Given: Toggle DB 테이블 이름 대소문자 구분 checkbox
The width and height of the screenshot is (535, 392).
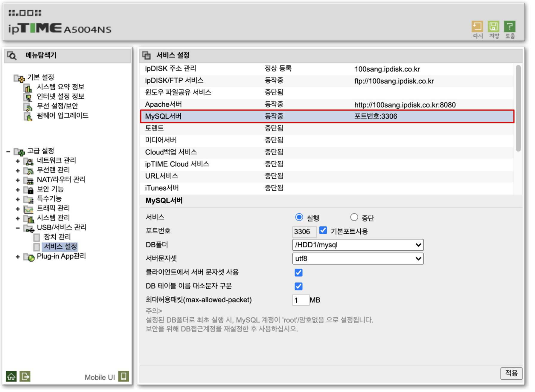Looking at the screenshot, I should (298, 286).
